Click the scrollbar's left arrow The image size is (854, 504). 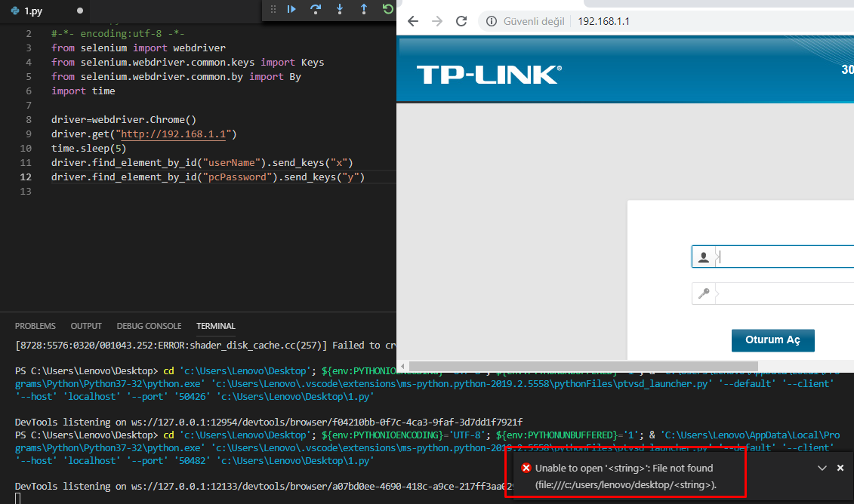[x=402, y=366]
